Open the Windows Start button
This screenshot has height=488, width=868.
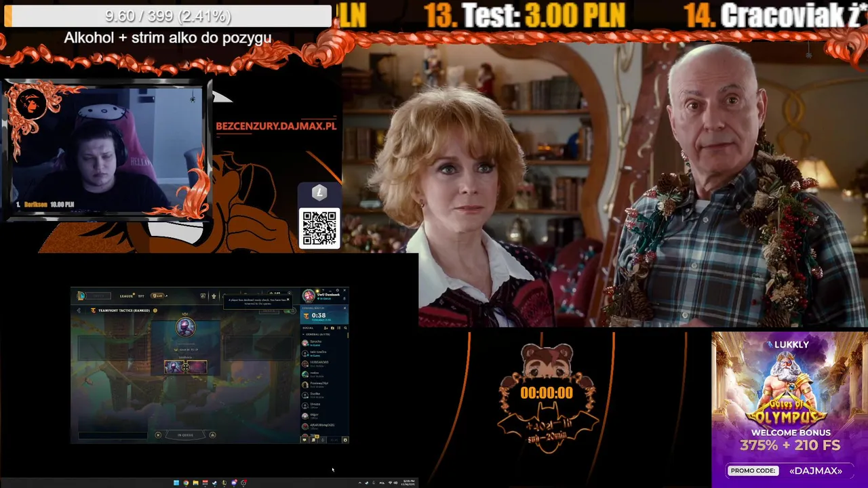[x=176, y=483]
